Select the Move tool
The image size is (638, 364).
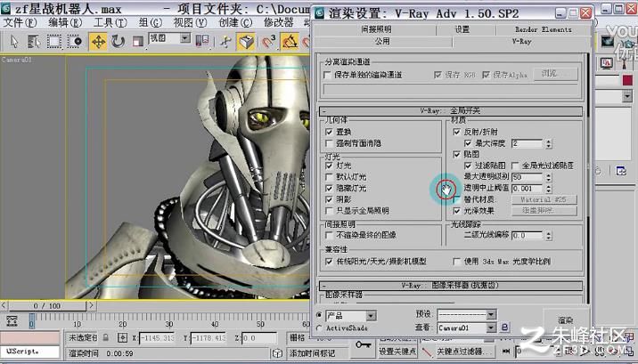pyautogui.click(x=98, y=42)
